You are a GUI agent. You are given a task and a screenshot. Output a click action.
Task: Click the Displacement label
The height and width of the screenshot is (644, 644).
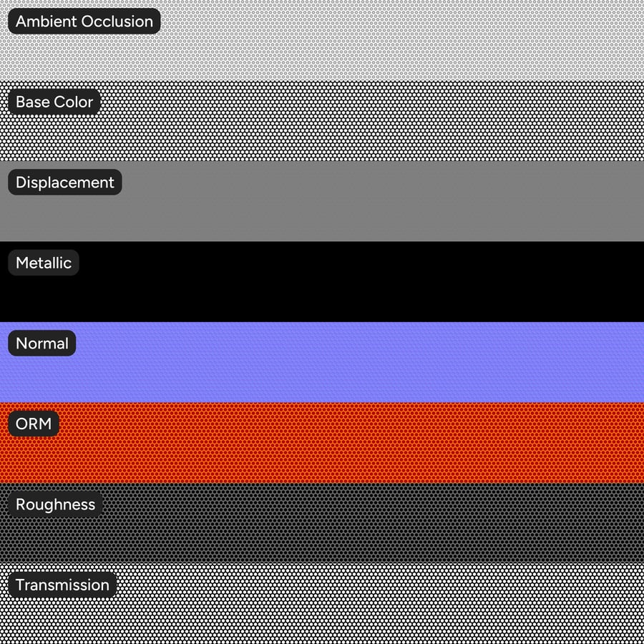coord(65,182)
